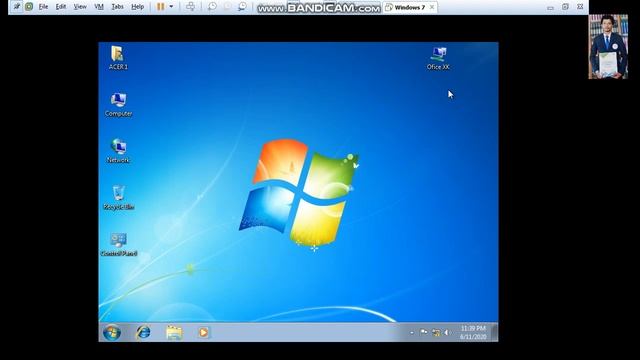
Task: Open the ACER 1 folder icon
Action: point(118,58)
